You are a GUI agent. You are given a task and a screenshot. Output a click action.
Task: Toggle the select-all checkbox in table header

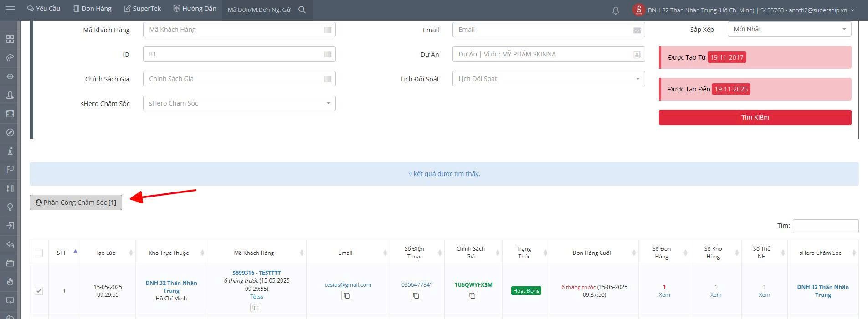[x=39, y=253]
